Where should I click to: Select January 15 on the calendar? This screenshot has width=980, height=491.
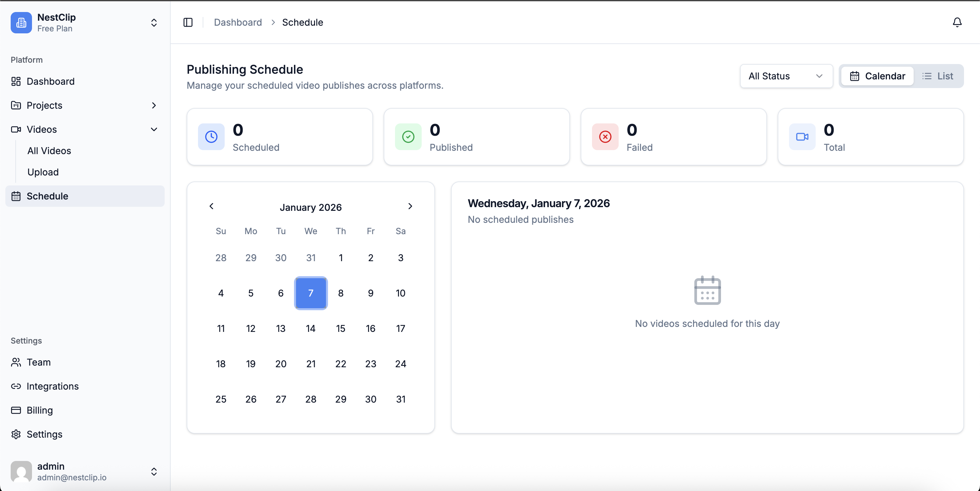[x=340, y=328]
